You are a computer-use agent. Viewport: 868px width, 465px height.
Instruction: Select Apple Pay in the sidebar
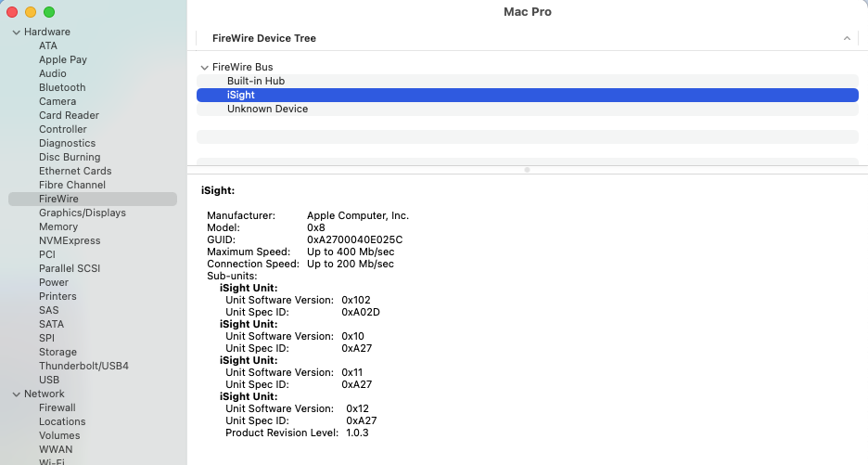[x=62, y=59]
